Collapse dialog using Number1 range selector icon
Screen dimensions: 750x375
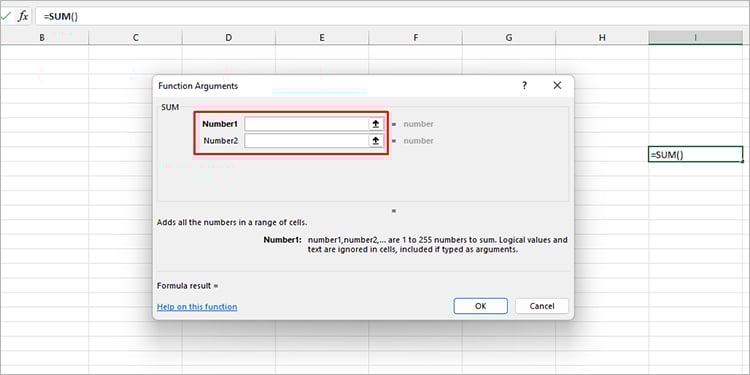coord(376,124)
